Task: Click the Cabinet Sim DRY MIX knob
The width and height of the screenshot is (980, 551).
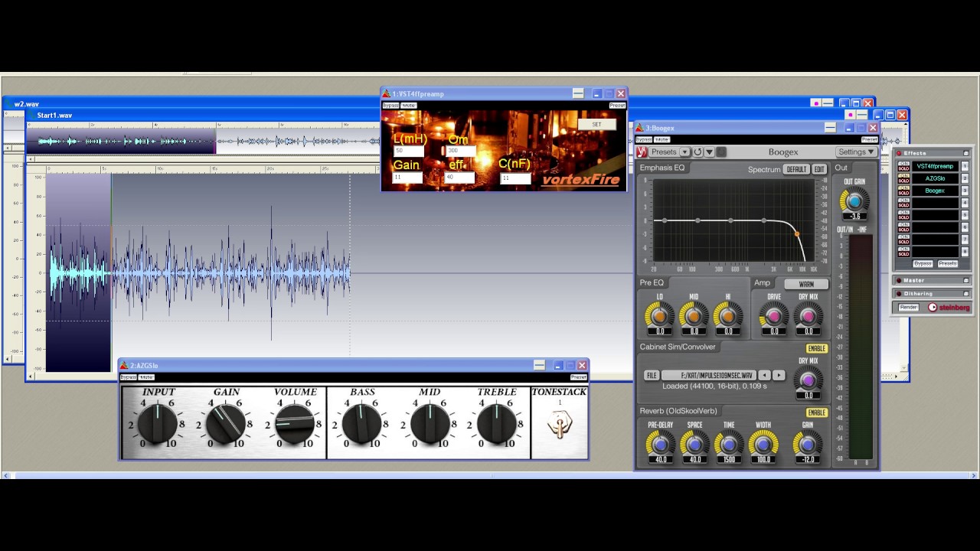Action: [x=808, y=380]
